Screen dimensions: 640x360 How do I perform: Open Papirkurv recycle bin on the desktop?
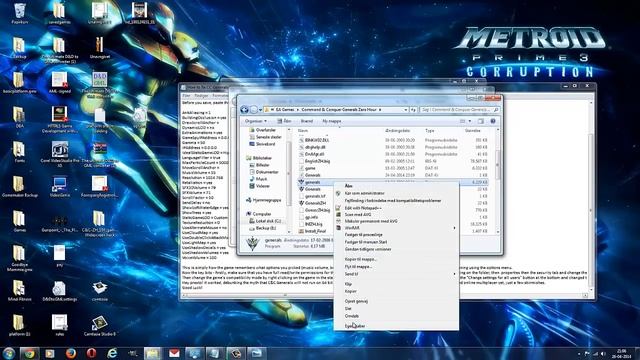pyautogui.click(x=20, y=13)
